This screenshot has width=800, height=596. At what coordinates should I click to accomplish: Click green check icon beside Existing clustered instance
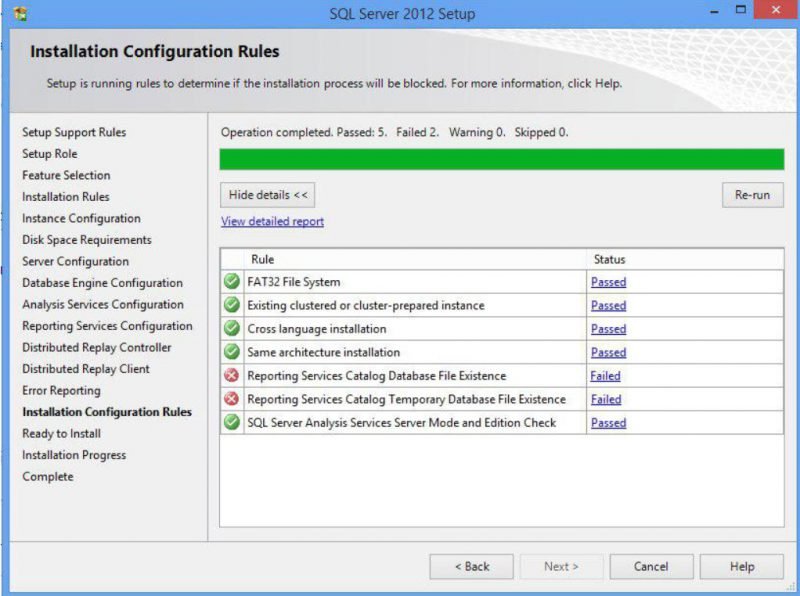click(x=232, y=305)
